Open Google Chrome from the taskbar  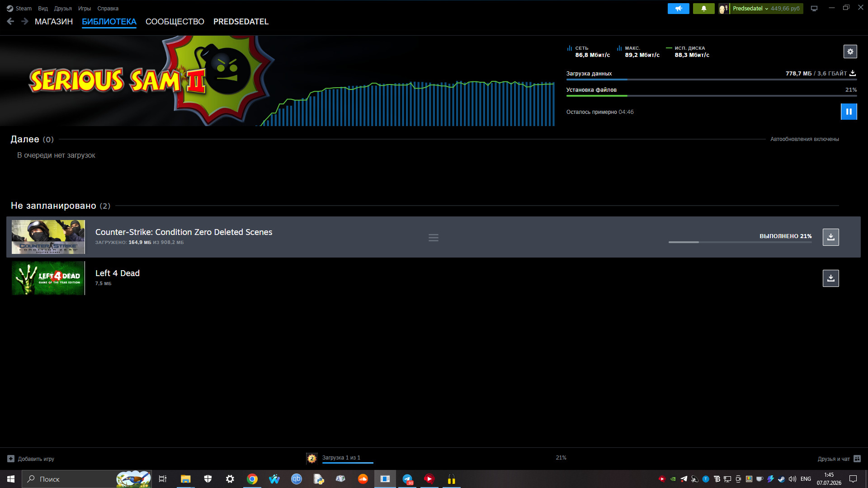click(x=252, y=479)
